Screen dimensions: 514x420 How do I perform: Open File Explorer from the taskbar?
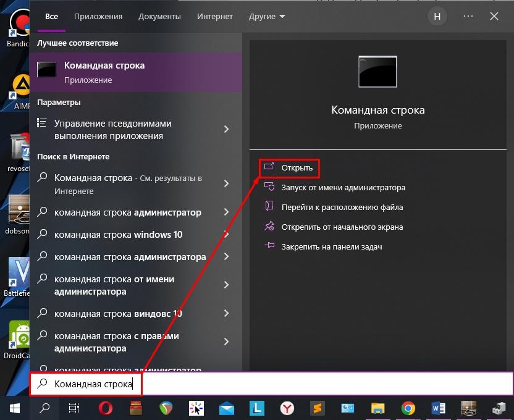[377, 408]
